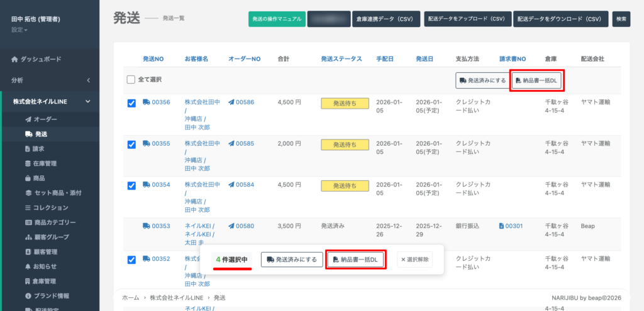Image resolution: width=644 pixels, height=311 pixels.
Task: Uncheck the checkbox for shipment 00356
Action: click(131, 103)
